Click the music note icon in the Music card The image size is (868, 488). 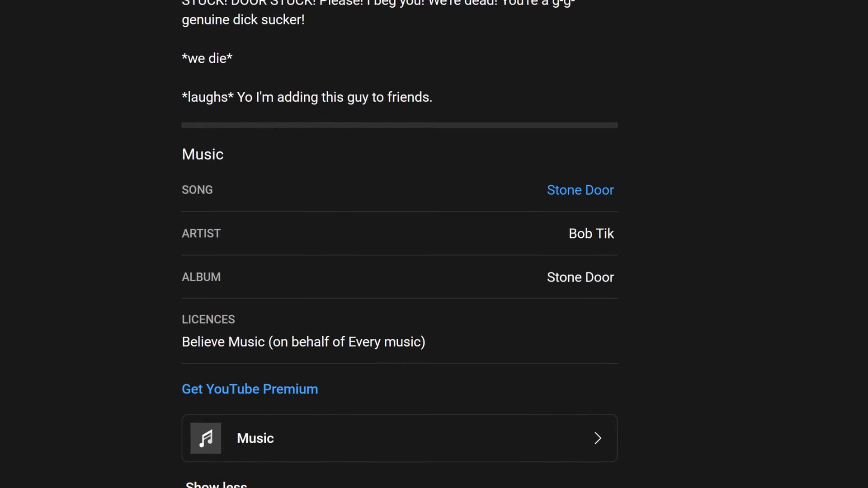(x=206, y=438)
